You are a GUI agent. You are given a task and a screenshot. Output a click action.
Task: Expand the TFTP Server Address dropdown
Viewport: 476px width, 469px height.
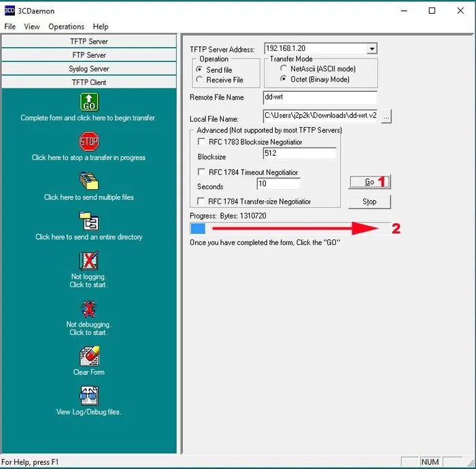click(x=371, y=49)
